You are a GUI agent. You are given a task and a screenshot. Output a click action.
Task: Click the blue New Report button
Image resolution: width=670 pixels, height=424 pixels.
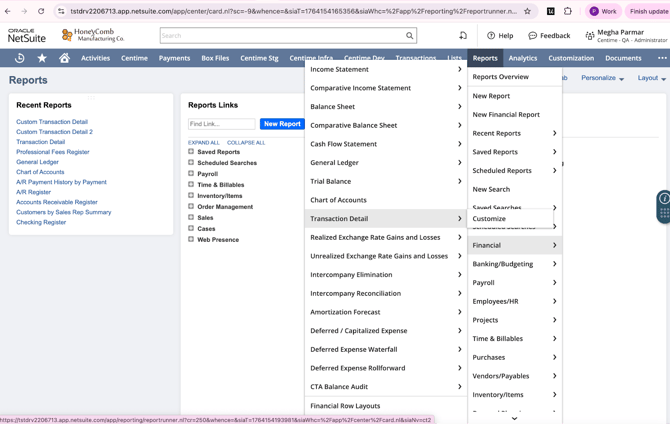point(282,124)
